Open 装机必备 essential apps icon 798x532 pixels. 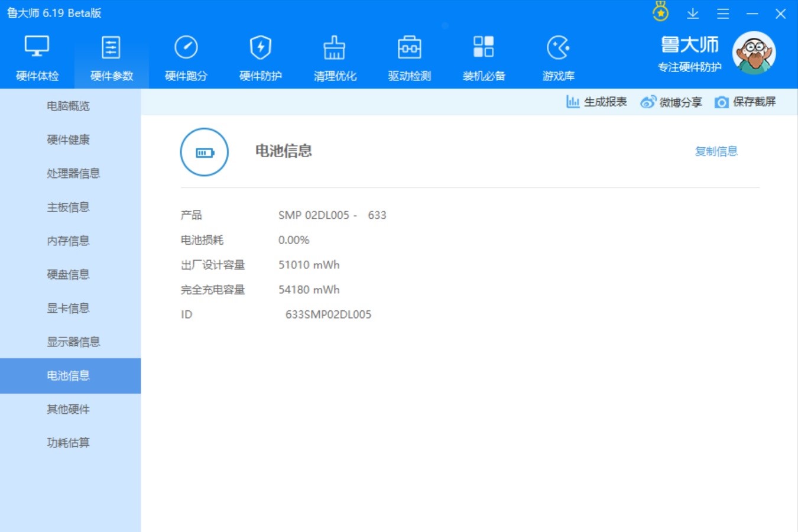(484, 47)
